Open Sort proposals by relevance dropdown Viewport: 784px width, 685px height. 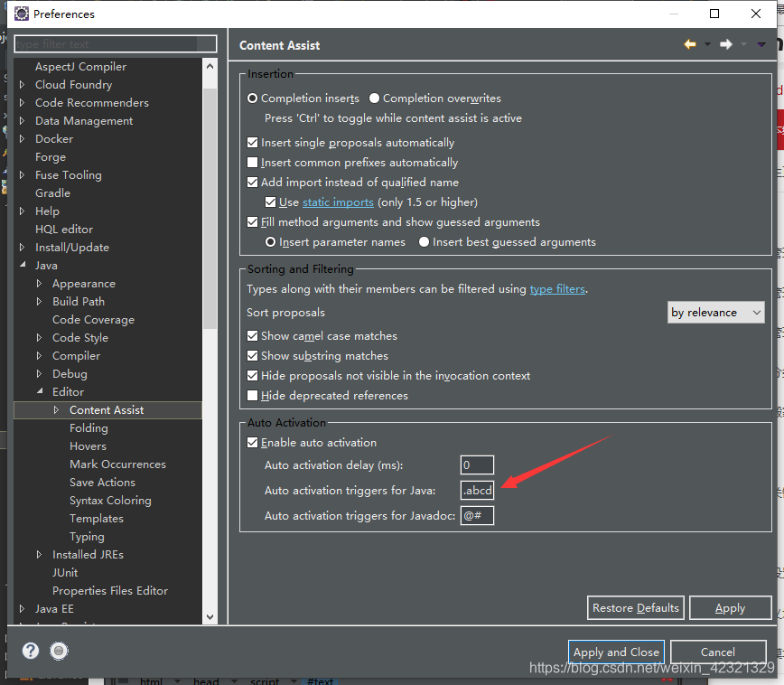(x=715, y=313)
